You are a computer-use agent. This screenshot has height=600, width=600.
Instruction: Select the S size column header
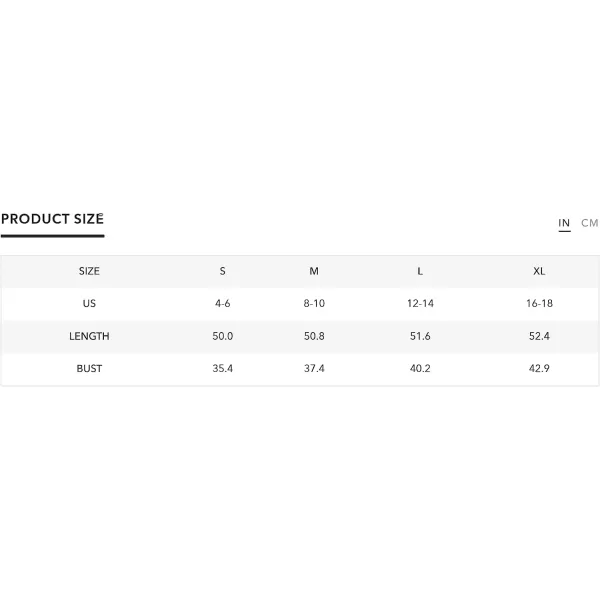(x=222, y=271)
